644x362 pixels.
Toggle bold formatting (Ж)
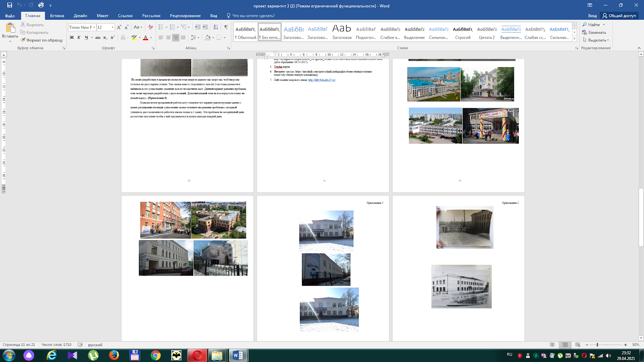tap(72, 37)
